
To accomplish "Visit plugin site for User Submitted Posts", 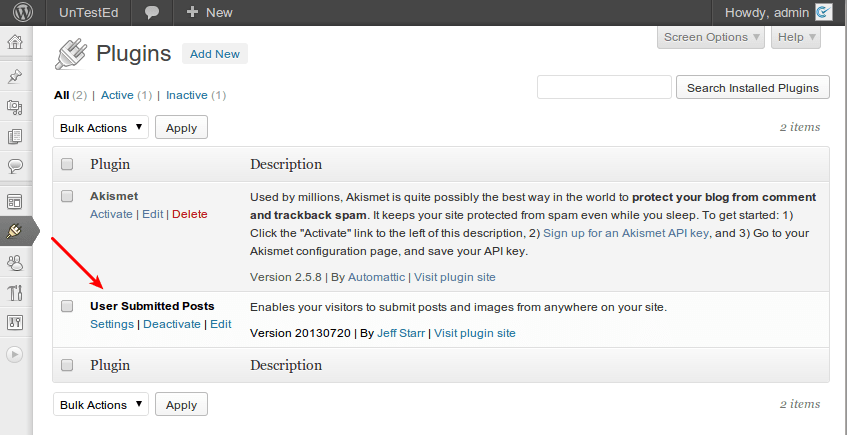I will pos(475,333).
